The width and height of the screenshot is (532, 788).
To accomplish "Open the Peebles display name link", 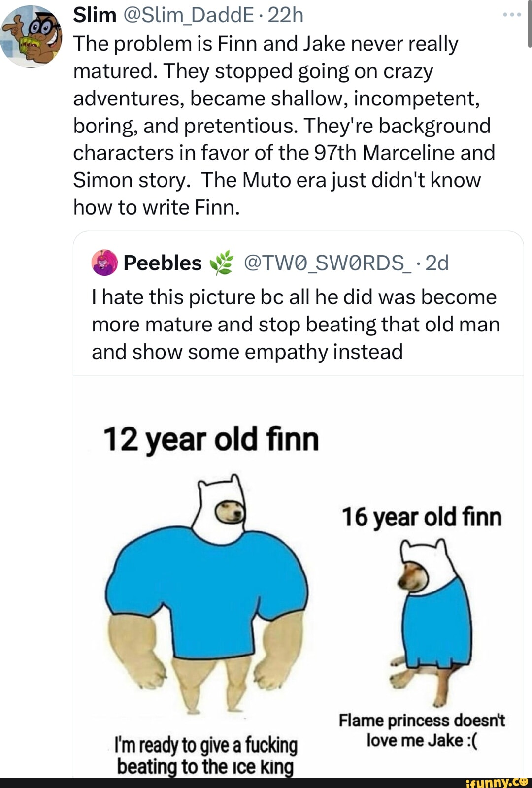I will click(x=163, y=263).
